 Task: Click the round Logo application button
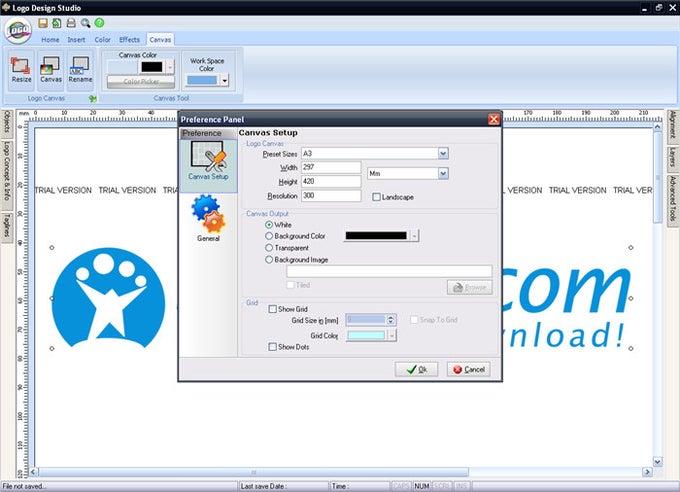(18, 30)
